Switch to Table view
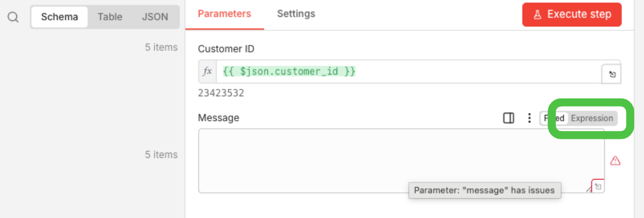 tap(111, 17)
